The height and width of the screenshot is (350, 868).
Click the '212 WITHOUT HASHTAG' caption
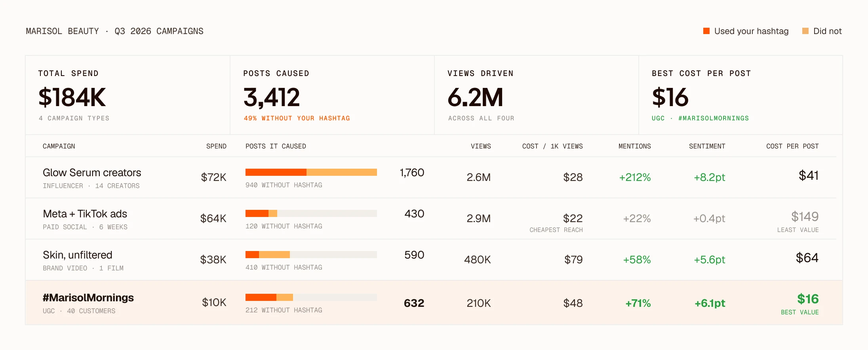(x=284, y=310)
